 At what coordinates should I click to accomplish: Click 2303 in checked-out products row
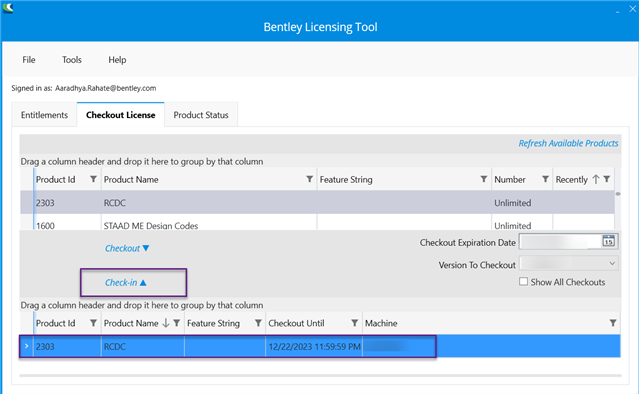pyautogui.click(x=45, y=347)
